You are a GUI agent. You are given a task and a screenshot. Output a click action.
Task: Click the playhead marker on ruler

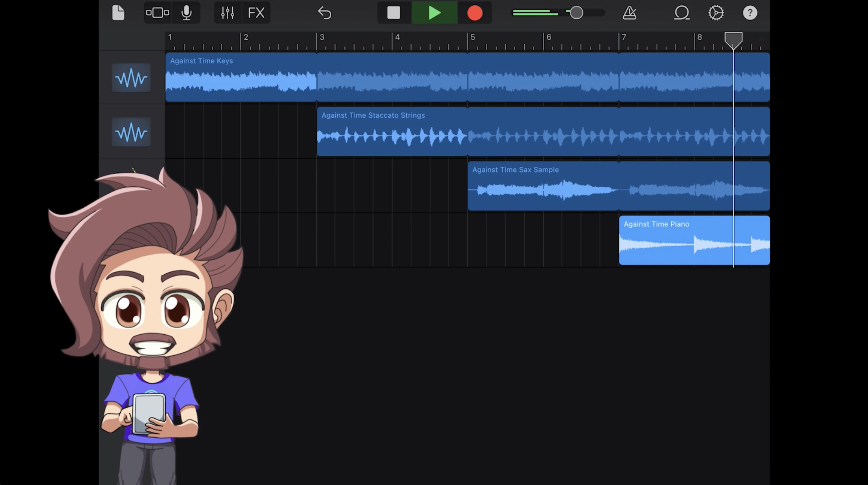click(x=733, y=39)
